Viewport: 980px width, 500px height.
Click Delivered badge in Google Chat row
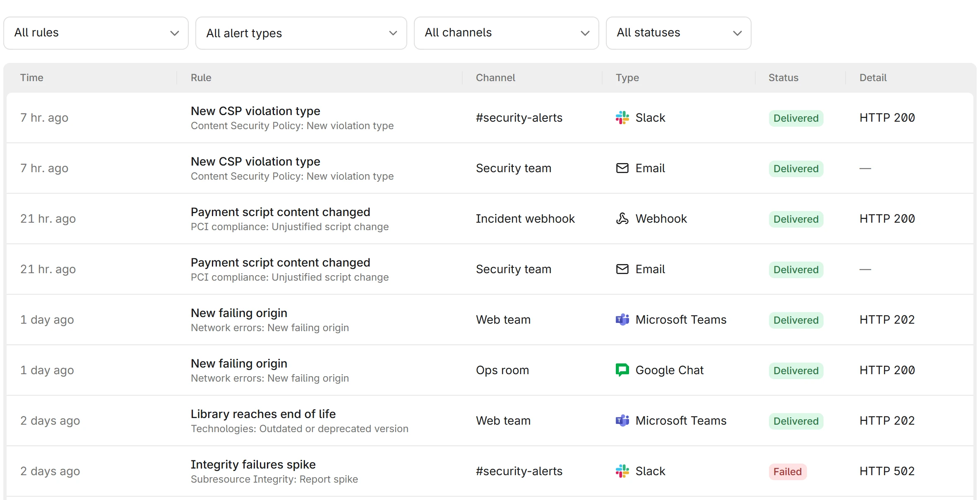click(x=796, y=371)
